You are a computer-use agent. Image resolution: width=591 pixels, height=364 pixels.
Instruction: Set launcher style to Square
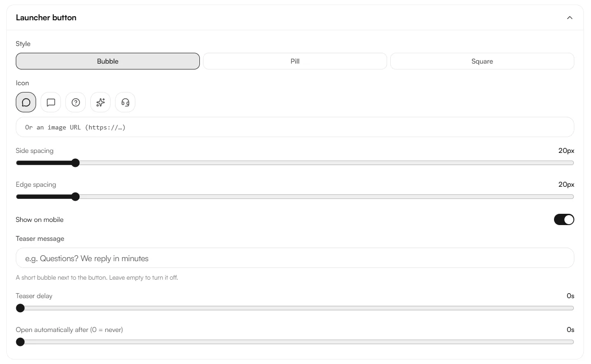click(x=482, y=61)
